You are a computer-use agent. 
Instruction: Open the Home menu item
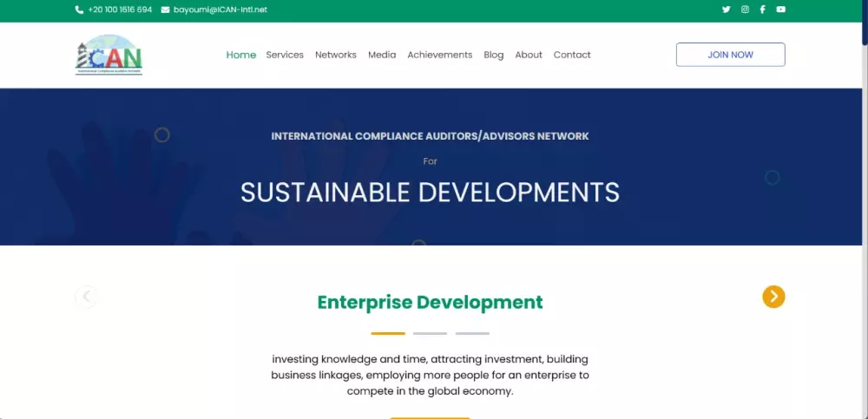tap(240, 55)
